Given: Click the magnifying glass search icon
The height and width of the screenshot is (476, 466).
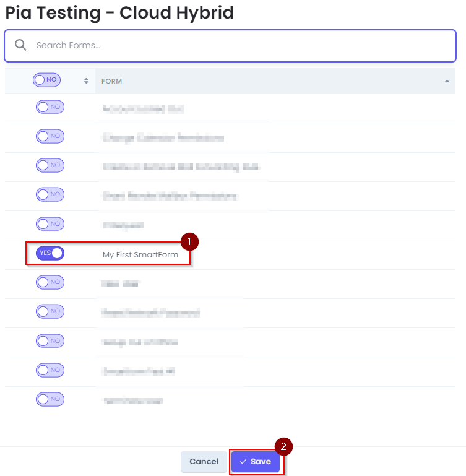Looking at the screenshot, I should [x=20, y=45].
